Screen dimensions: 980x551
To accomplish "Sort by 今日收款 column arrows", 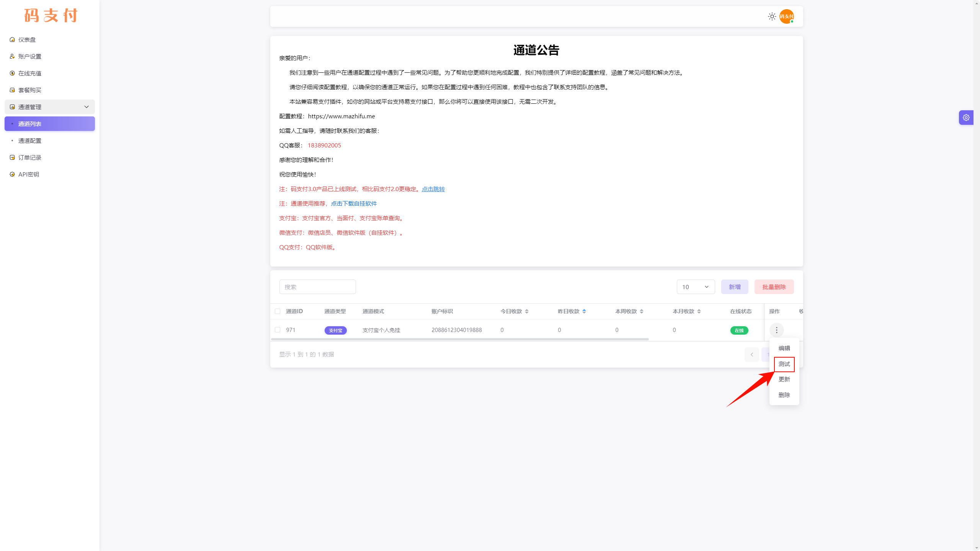I will pos(527,311).
